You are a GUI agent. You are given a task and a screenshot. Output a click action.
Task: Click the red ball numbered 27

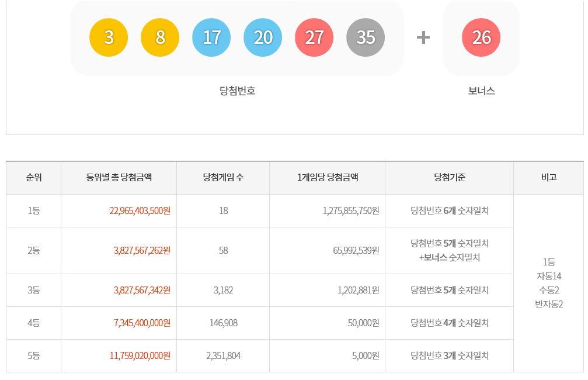pyautogui.click(x=314, y=37)
